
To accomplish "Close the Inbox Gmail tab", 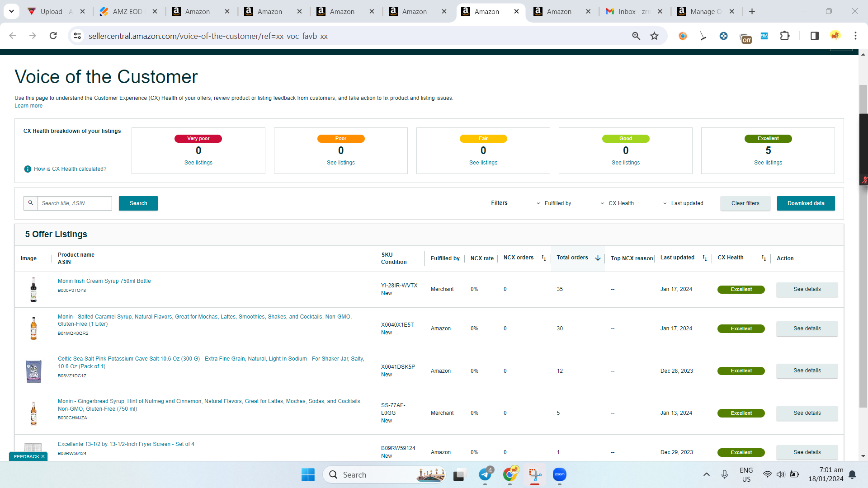I will tap(660, 11).
